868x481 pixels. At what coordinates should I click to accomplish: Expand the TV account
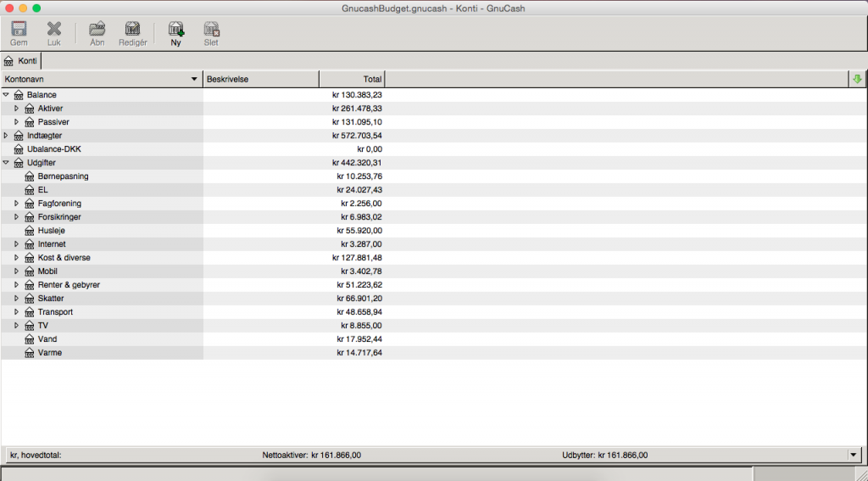pos(17,326)
